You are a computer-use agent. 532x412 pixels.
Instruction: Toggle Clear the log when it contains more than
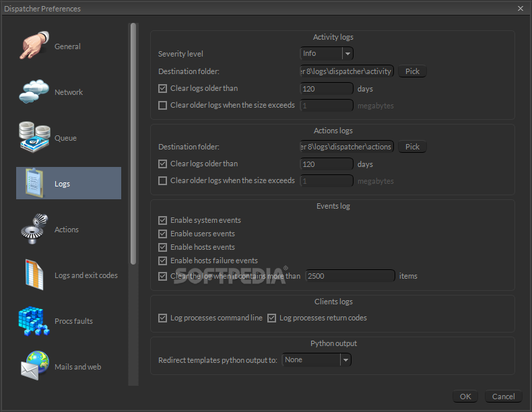(162, 276)
